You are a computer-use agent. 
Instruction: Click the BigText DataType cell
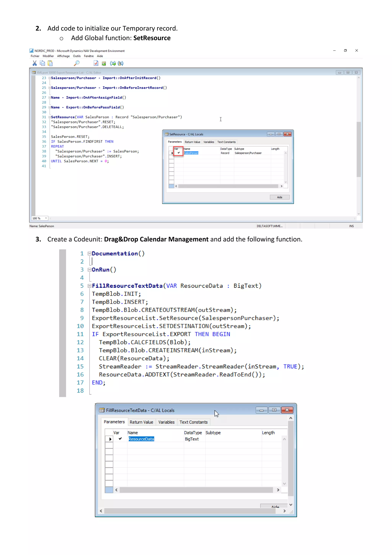(x=194, y=439)
